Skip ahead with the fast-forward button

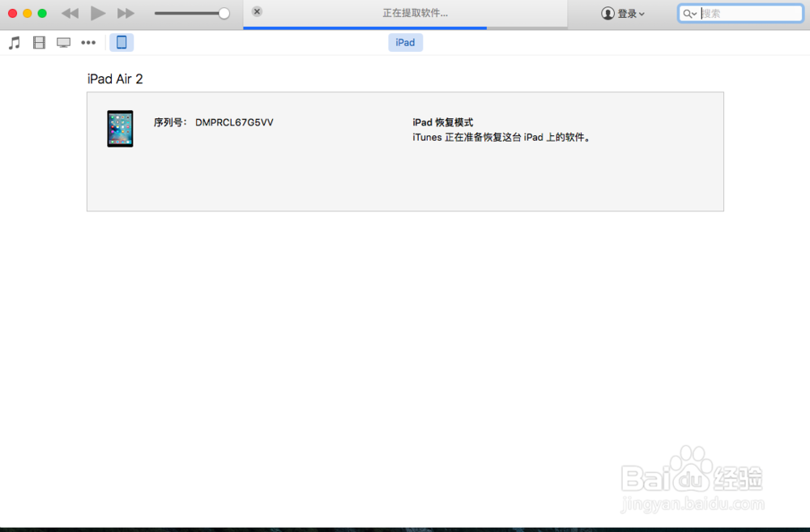(x=126, y=13)
